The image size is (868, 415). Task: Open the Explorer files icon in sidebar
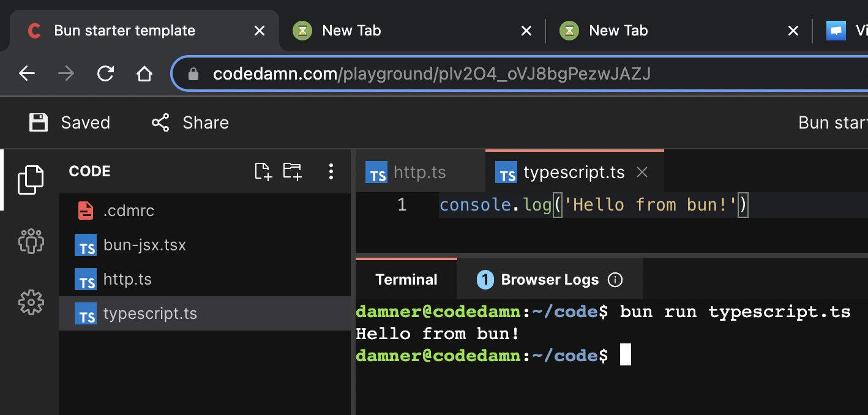point(31,180)
